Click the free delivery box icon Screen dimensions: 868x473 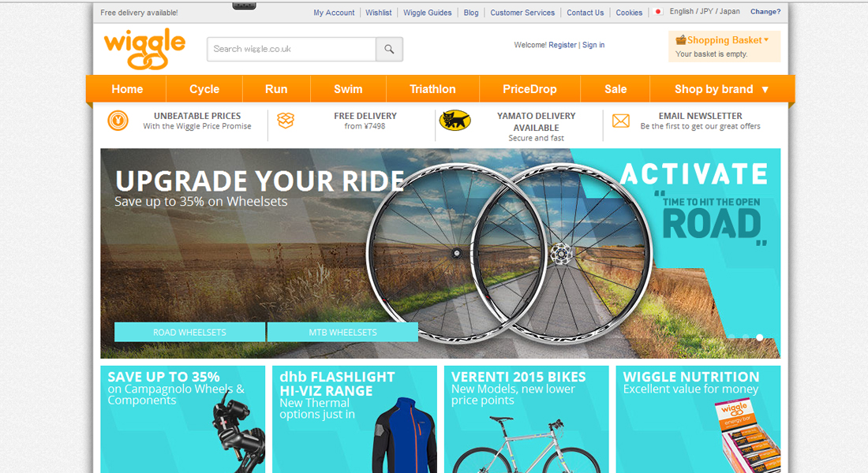[x=286, y=120]
